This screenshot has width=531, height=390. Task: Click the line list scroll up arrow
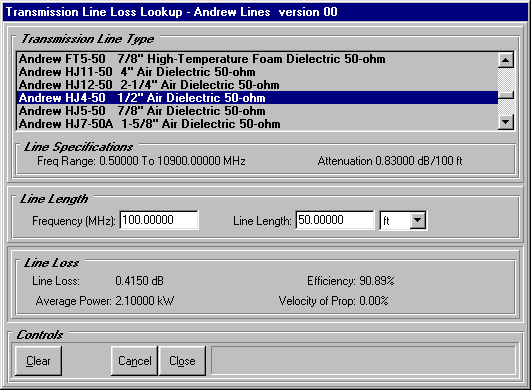[x=506, y=60]
